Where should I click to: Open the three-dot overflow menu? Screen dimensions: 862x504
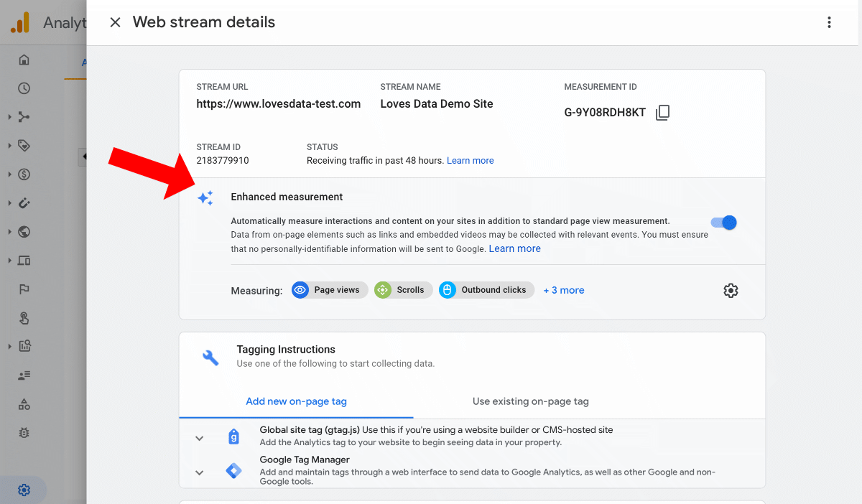[x=829, y=22]
